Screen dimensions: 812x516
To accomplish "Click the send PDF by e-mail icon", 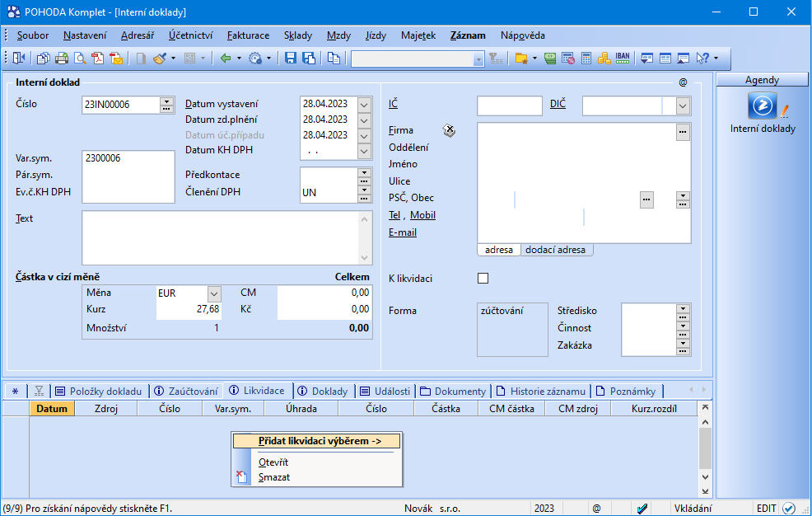I will [x=116, y=58].
